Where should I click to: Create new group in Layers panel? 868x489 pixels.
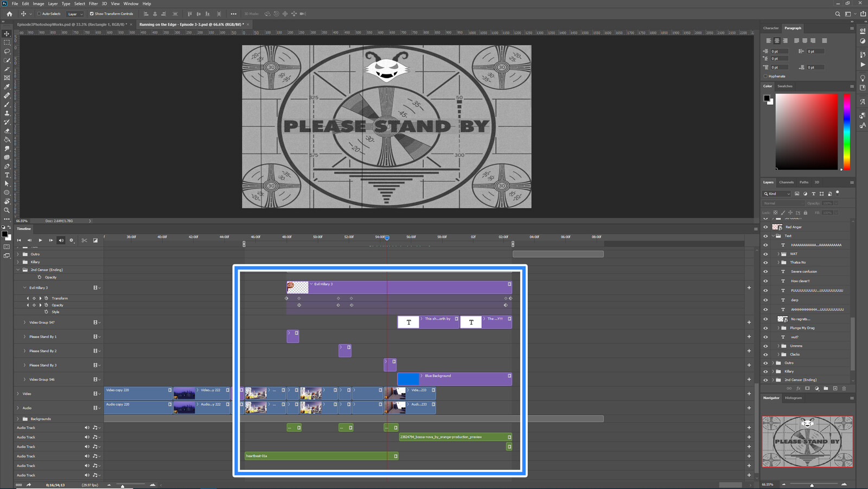click(x=826, y=388)
